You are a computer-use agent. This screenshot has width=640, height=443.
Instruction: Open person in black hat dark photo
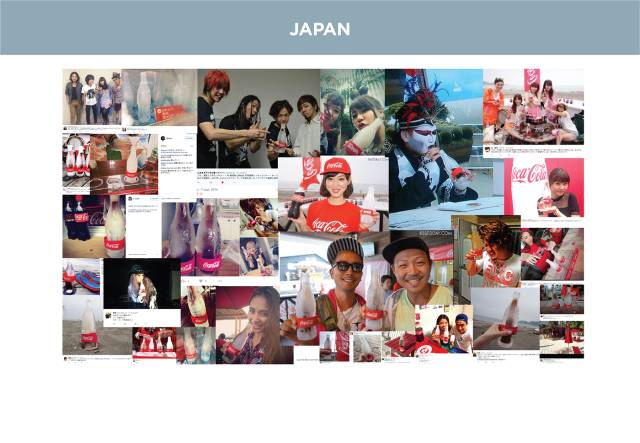[142, 283]
